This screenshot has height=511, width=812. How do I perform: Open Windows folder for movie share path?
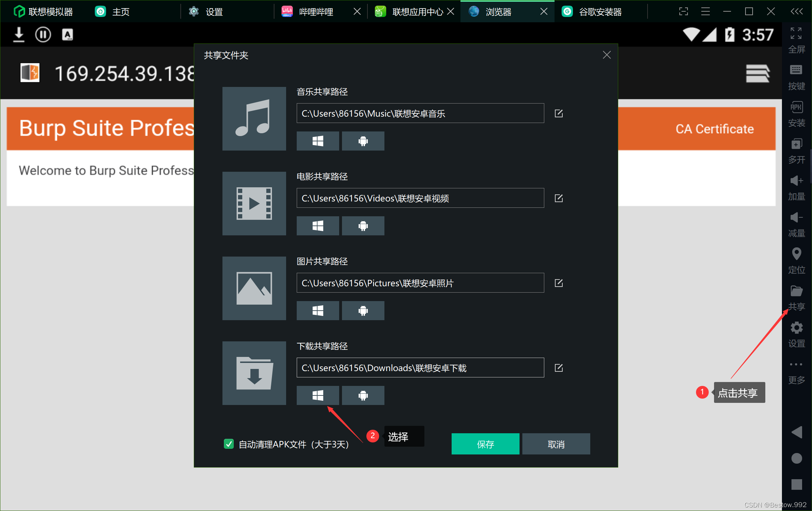coord(318,226)
